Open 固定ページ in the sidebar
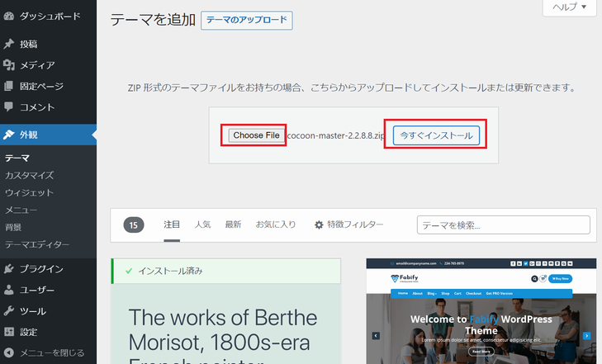The width and height of the screenshot is (602, 364). point(49,86)
